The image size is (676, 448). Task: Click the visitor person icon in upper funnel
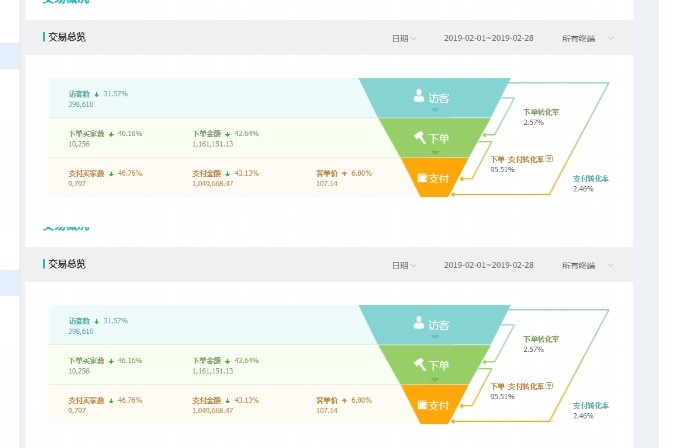pos(419,96)
